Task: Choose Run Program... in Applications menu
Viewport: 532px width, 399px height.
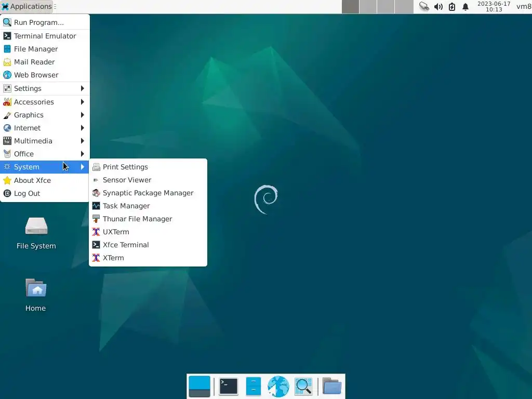Action: point(45,22)
